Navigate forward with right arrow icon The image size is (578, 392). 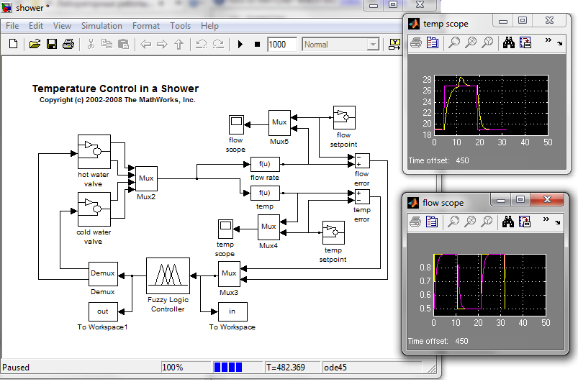click(162, 45)
